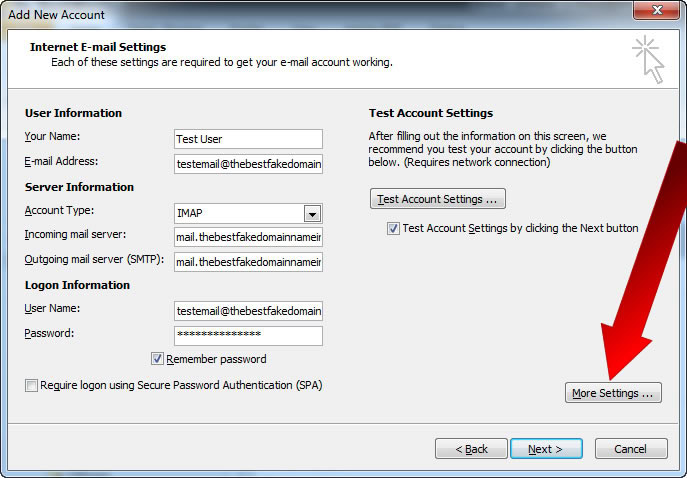
Task: Close the Add New Account window
Action: point(656,11)
